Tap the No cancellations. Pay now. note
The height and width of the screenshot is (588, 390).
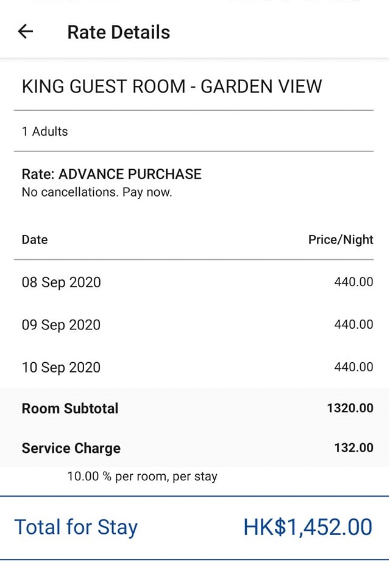pos(97,192)
